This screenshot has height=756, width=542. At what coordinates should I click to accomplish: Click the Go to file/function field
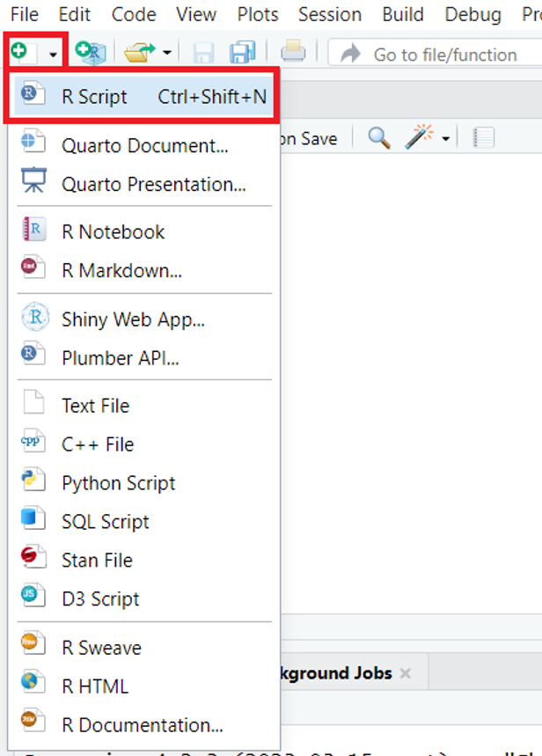tap(435, 54)
